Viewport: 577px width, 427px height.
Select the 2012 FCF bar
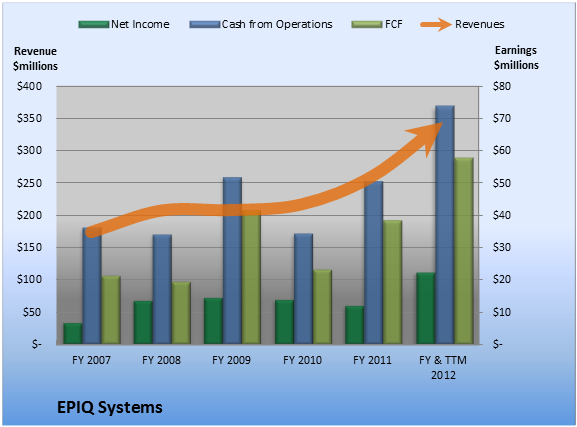pyautogui.click(x=464, y=251)
